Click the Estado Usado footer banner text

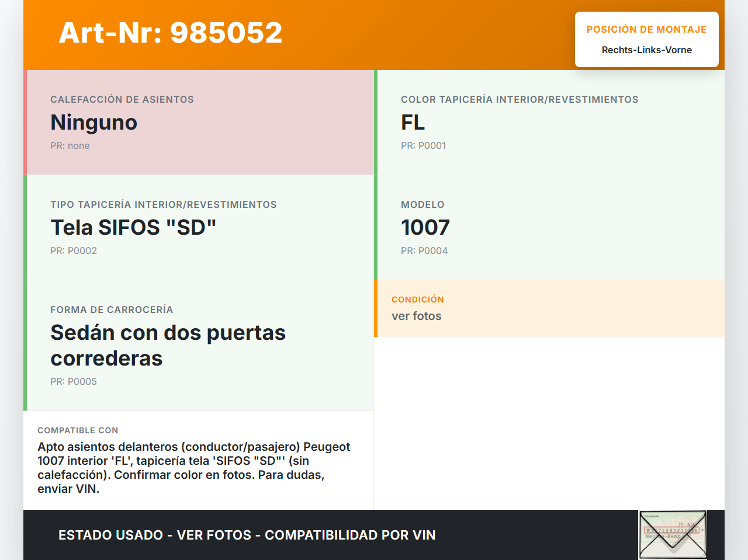click(247, 535)
